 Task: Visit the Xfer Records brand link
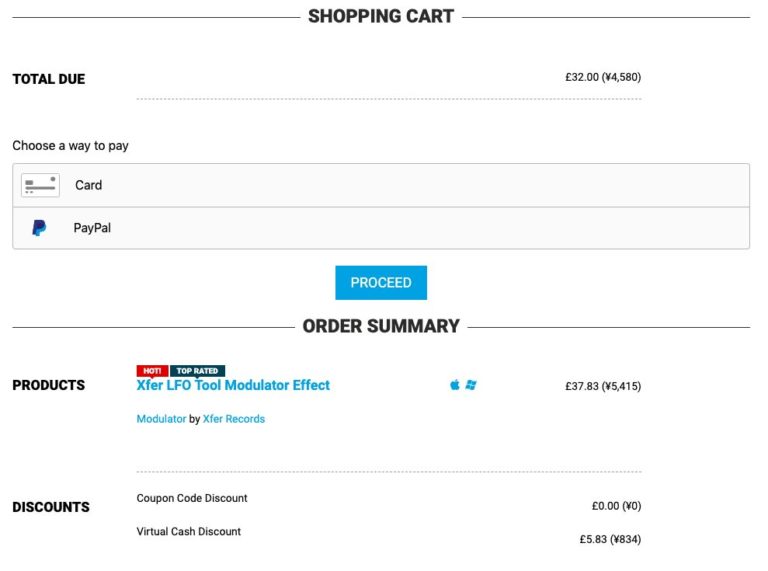click(234, 419)
